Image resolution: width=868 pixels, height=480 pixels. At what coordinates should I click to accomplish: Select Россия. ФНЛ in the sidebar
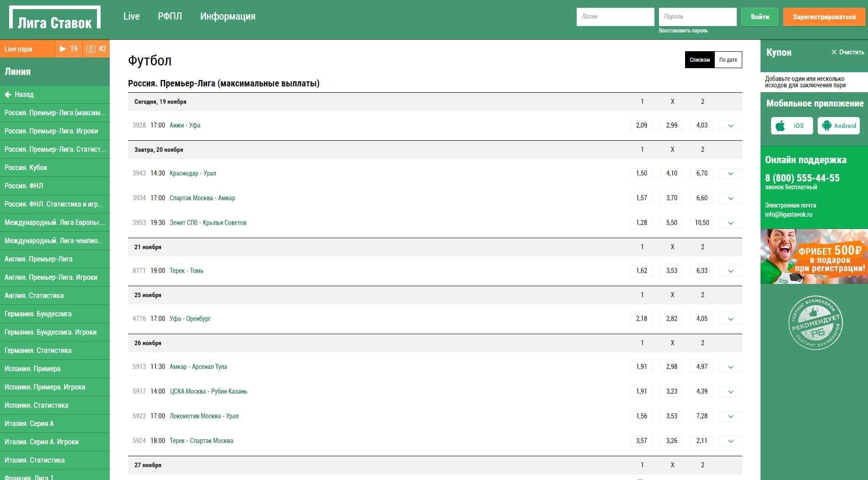(55, 186)
